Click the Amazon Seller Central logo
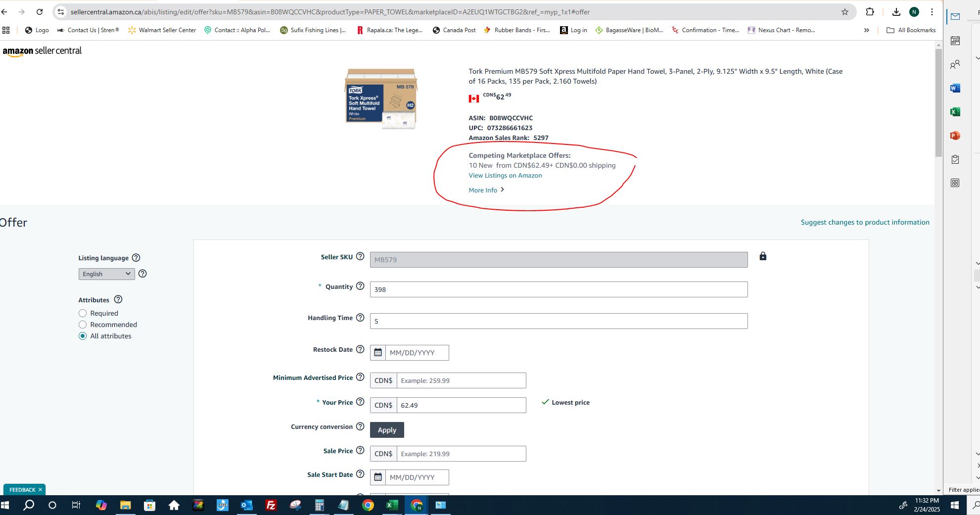The width and height of the screenshot is (980, 515). pos(42,51)
